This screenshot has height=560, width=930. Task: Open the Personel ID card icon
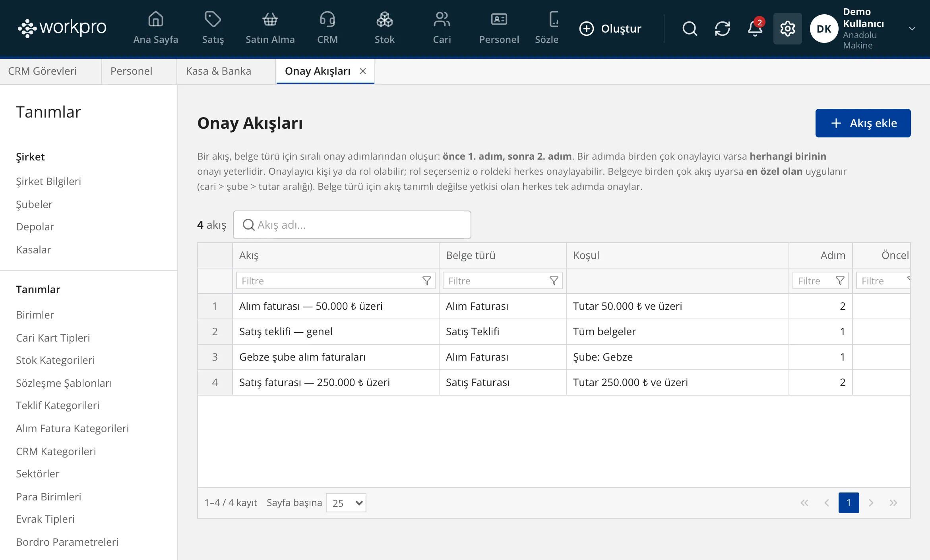pos(499,19)
